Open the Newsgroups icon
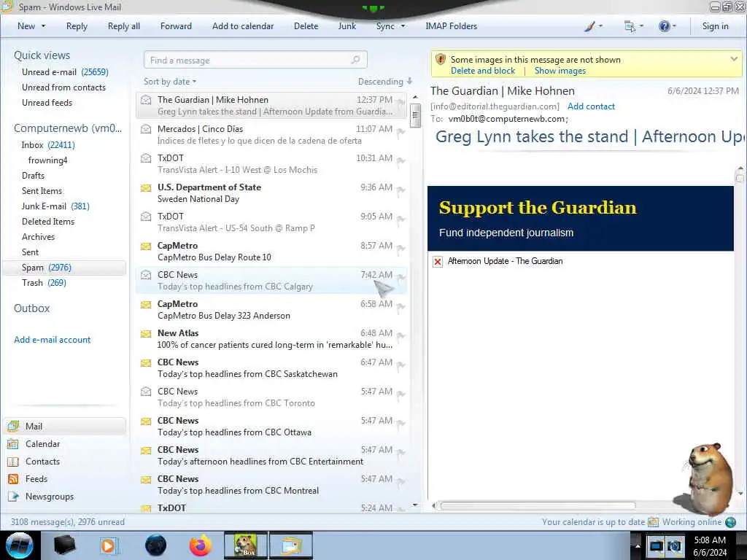 click(13, 497)
